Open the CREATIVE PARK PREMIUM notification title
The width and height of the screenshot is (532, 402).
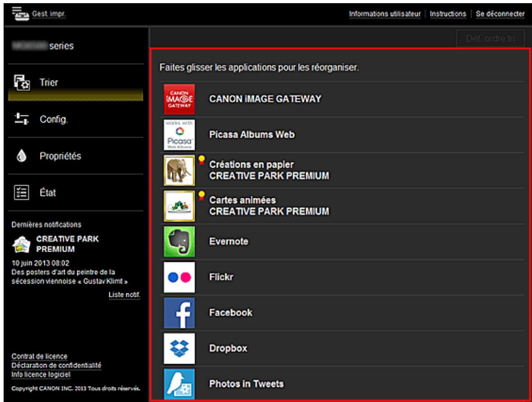[68, 244]
